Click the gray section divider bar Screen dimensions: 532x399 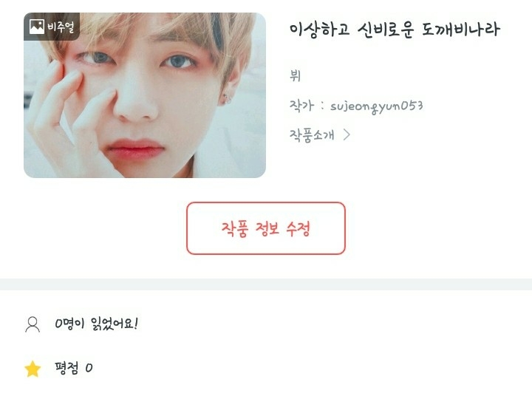[266, 284]
